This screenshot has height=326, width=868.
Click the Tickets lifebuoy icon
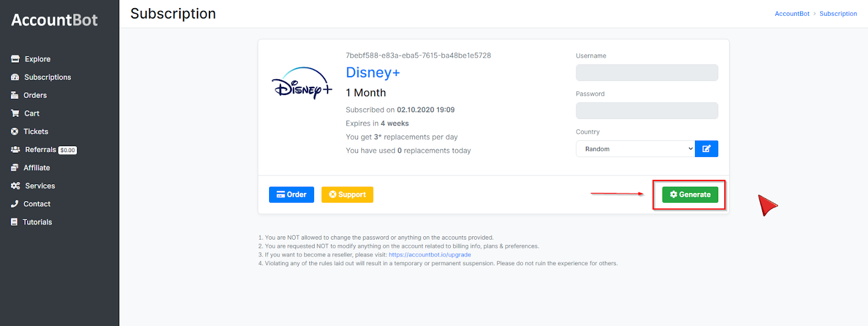click(x=15, y=131)
